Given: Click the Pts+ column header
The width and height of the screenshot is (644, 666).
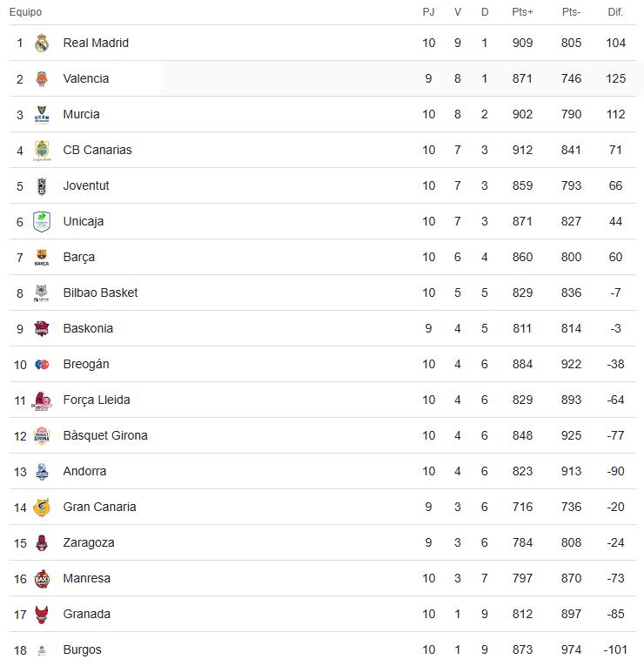Looking at the screenshot, I should click(x=522, y=12).
